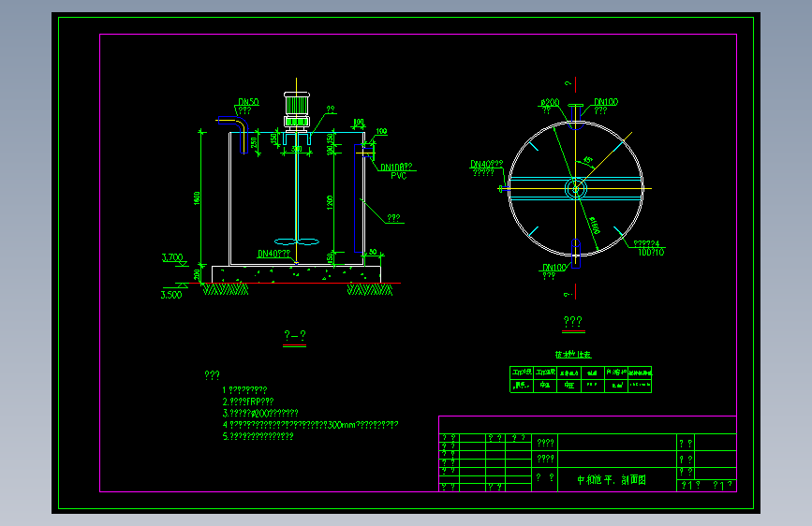Click the ?-? section view title
Viewport: 812px width, 526px height.
tap(295, 335)
